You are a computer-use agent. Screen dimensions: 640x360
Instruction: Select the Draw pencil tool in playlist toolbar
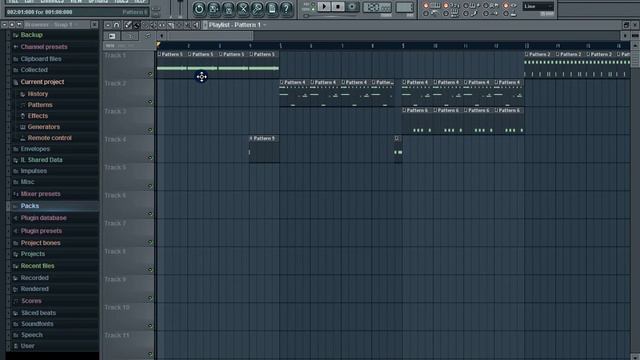coord(127,25)
